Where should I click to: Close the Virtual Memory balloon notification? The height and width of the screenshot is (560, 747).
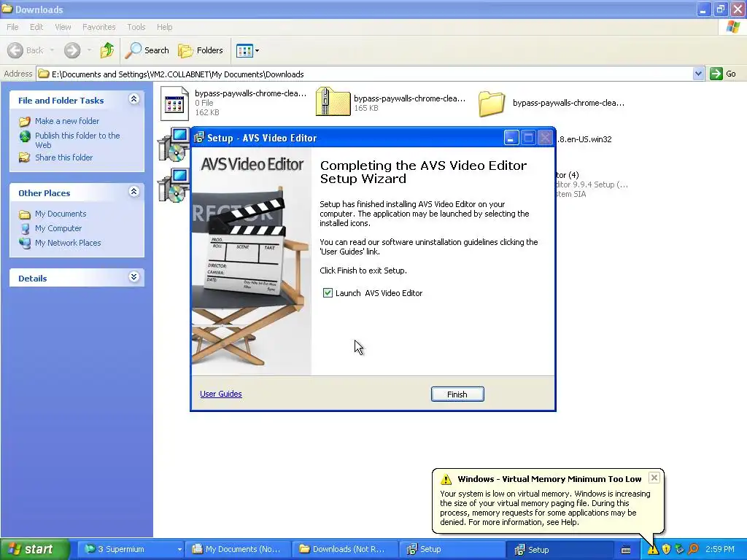point(654,478)
